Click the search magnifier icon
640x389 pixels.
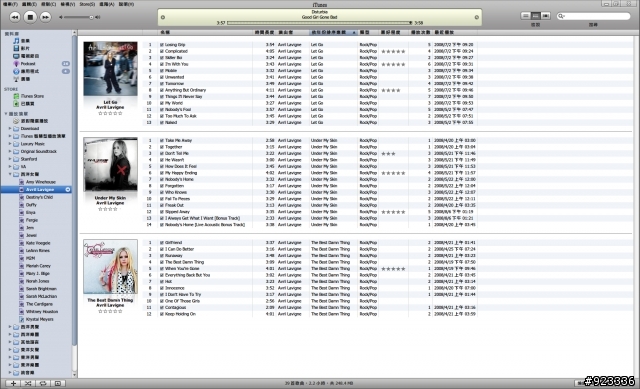click(x=562, y=16)
